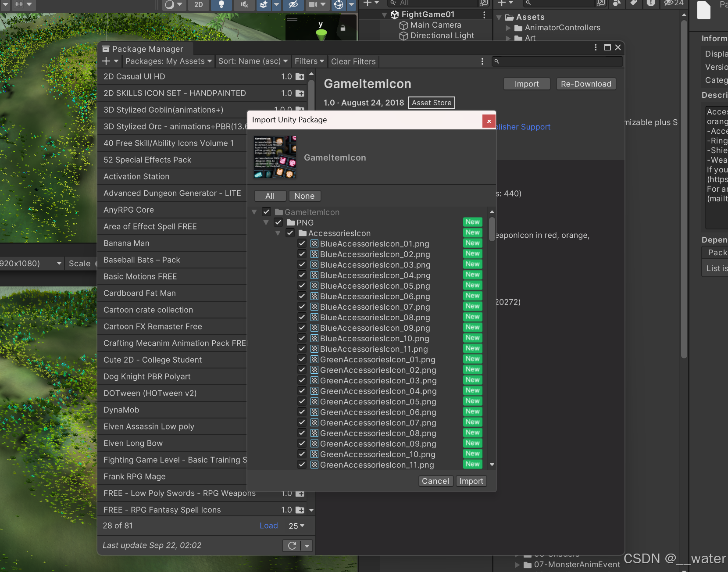Click Cancel in Import Unity Package dialog

pyautogui.click(x=435, y=481)
